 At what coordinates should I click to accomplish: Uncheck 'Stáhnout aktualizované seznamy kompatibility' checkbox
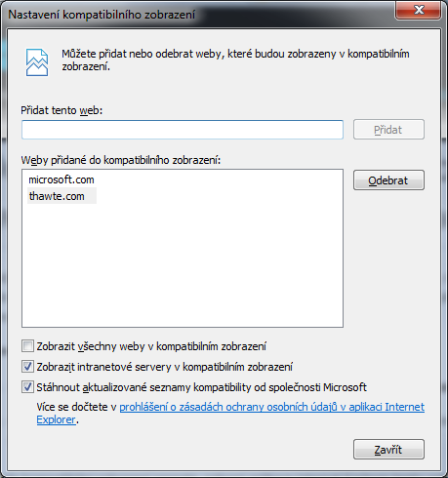[x=27, y=387]
